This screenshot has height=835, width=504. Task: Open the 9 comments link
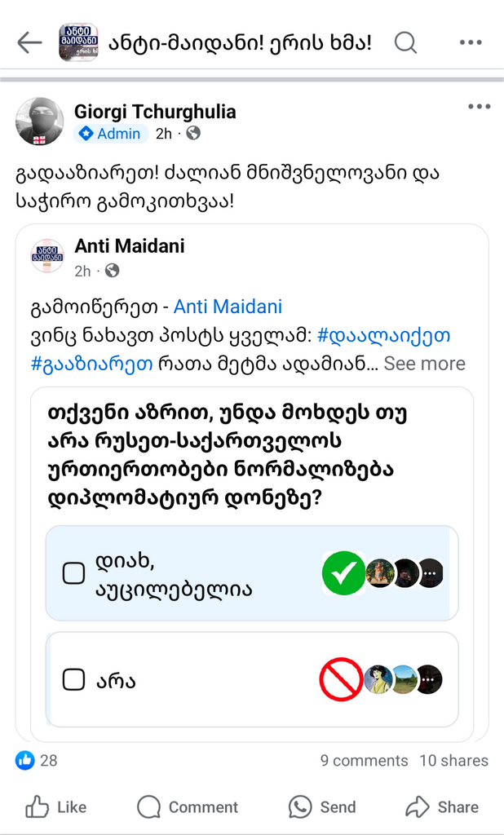click(364, 761)
